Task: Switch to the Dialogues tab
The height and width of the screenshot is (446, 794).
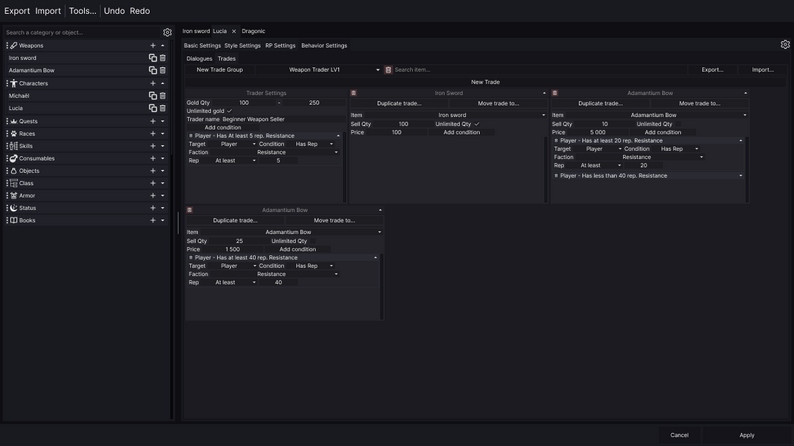Action: pos(199,59)
